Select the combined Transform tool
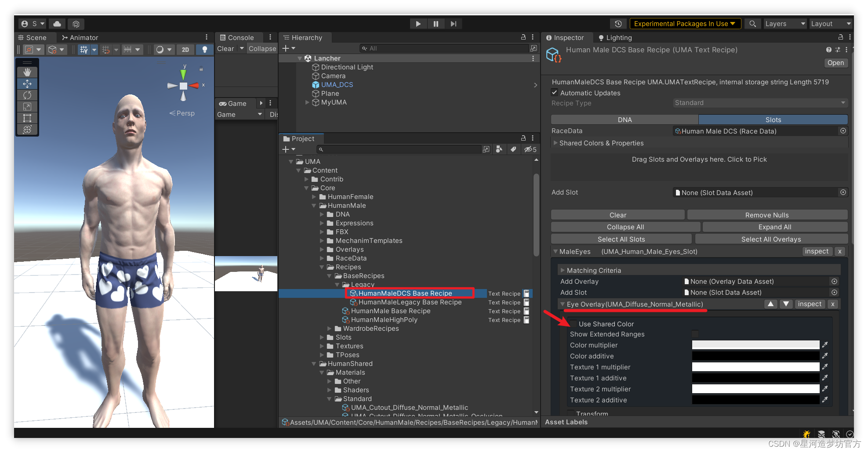Screen dimensions: 868x452 point(27,129)
